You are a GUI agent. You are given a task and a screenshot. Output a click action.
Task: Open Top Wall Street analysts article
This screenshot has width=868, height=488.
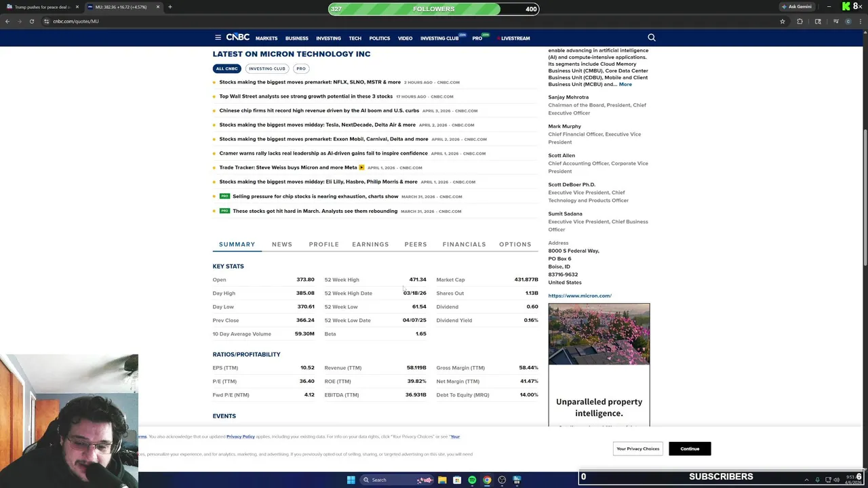click(306, 96)
